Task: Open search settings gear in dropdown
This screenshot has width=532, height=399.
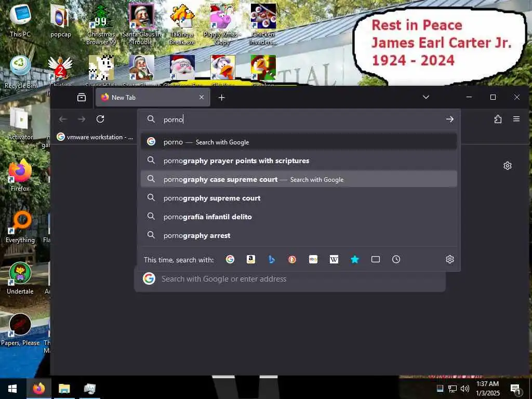Action: click(x=450, y=260)
